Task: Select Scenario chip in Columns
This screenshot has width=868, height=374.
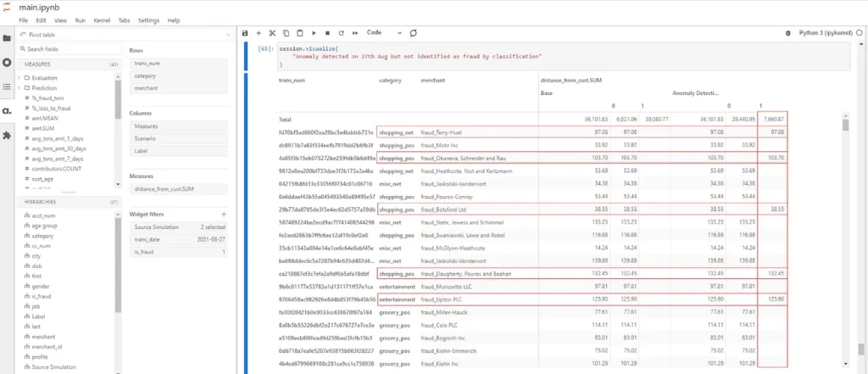Action: coord(179,138)
